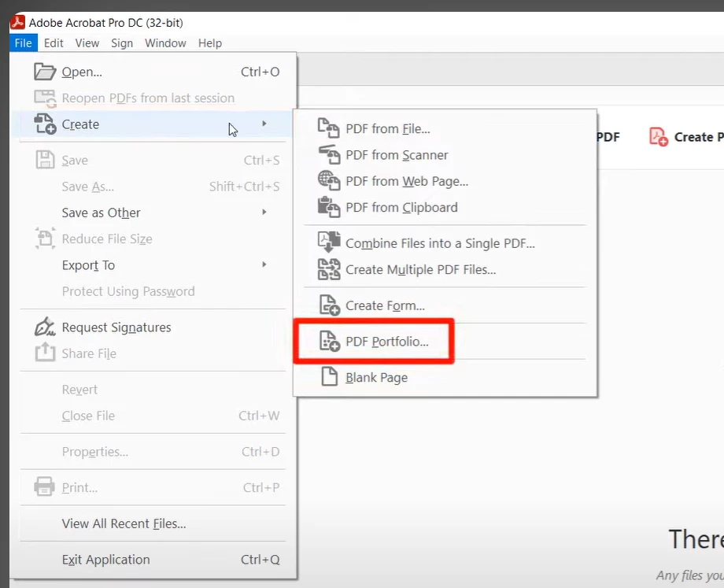724x588 pixels.
Task: Click the red Create PDF toolbar icon
Action: pos(659,137)
